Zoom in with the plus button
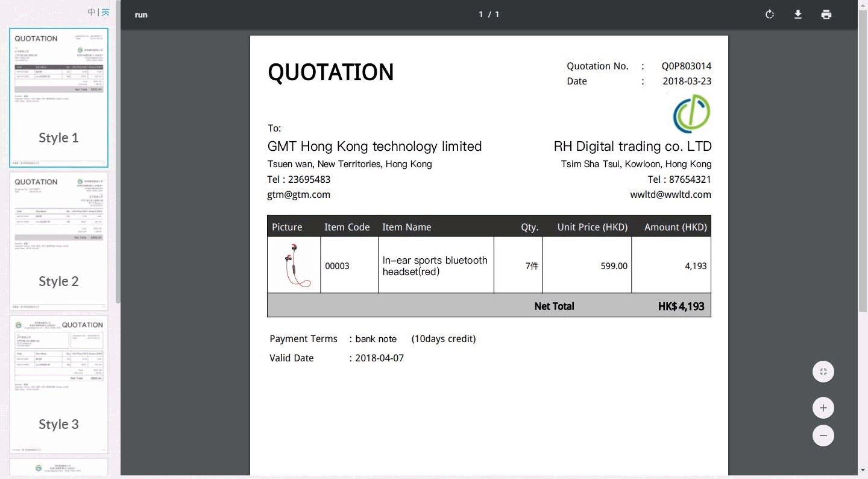This screenshot has height=479, width=868. pos(823,408)
